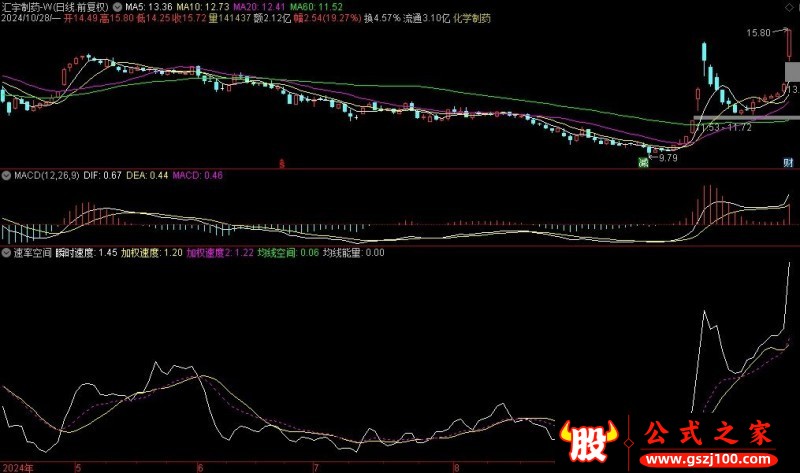Click the green 减 marker near 9.79 low
800x473 pixels.
[x=645, y=160]
